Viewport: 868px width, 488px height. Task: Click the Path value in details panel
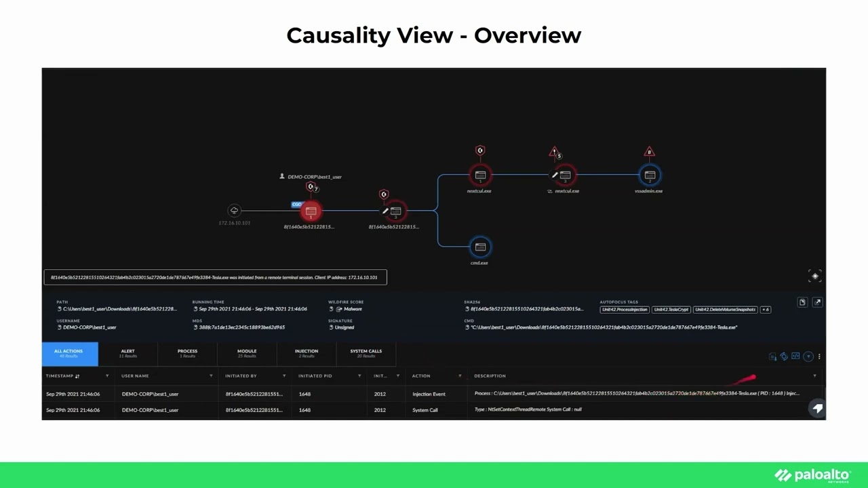tap(120, 309)
